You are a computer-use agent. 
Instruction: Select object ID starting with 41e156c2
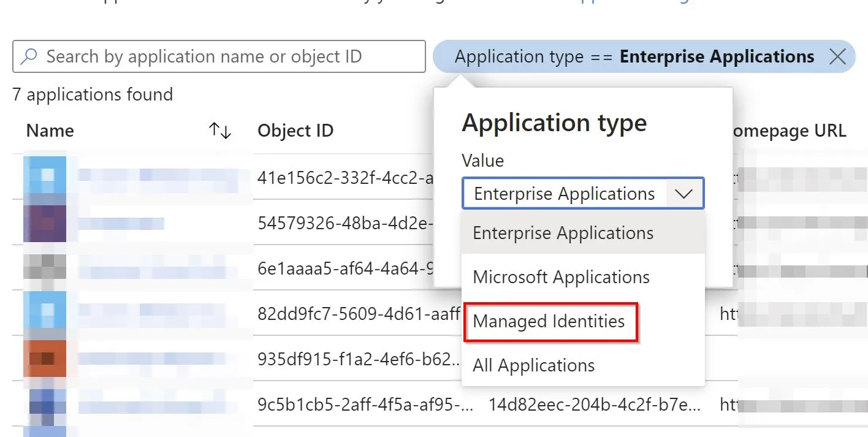pyautogui.click(x=346, y=177)
